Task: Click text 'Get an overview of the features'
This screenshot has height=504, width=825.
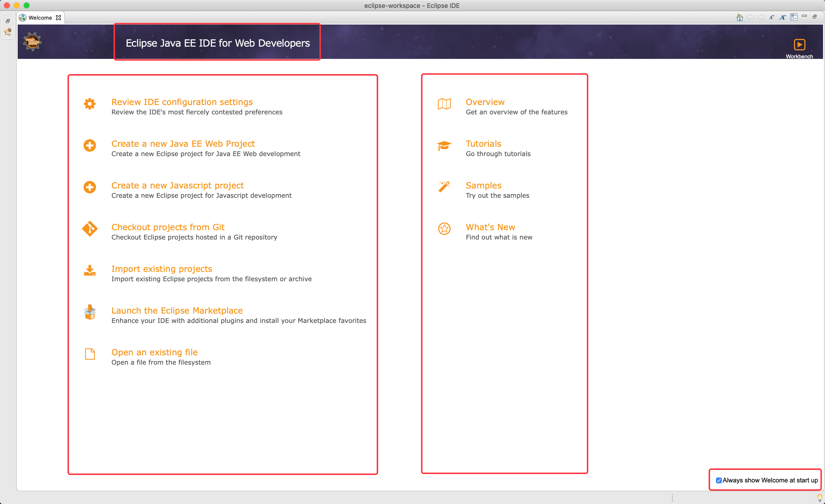Action: (517, 112)
